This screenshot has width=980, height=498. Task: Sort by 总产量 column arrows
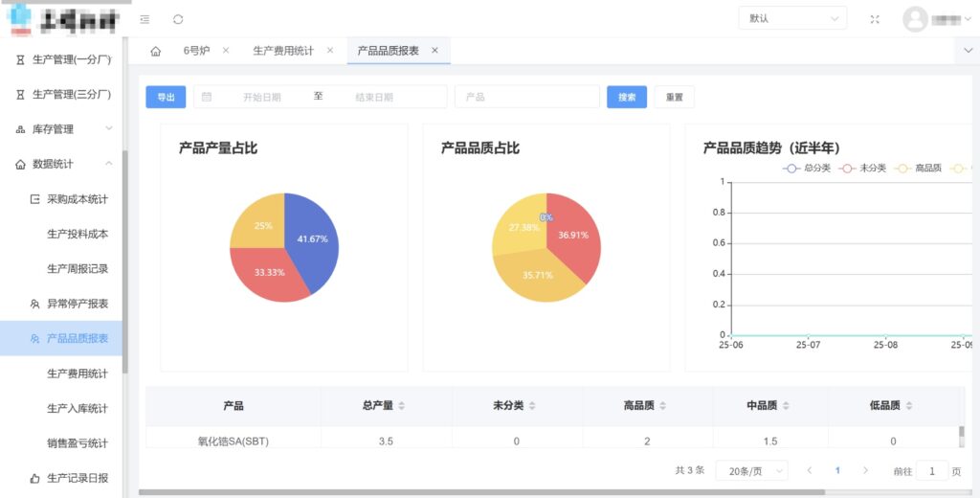click(x=402, y=406)
